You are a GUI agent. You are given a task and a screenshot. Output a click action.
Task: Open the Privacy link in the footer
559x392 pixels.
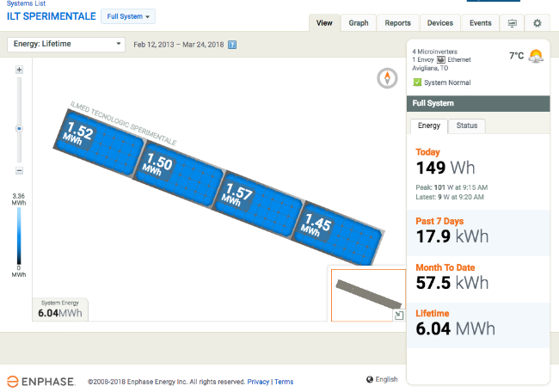coord(258,382)
